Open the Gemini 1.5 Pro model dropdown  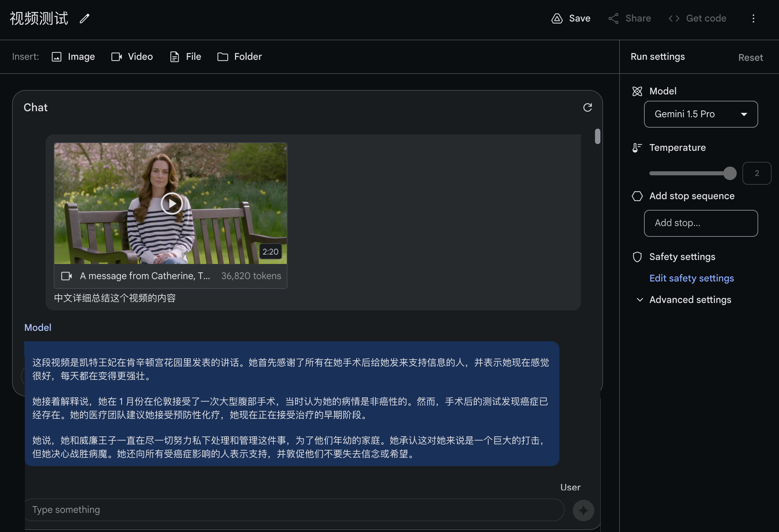point(701,114)
